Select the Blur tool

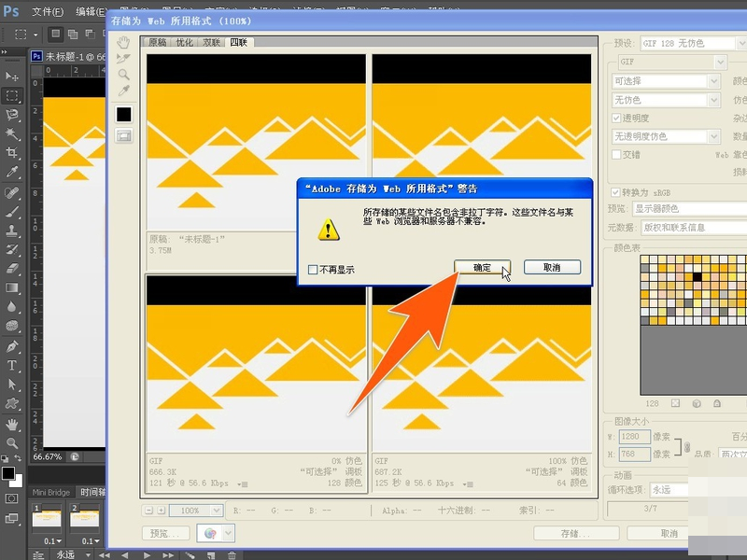[x=12, y=307]
